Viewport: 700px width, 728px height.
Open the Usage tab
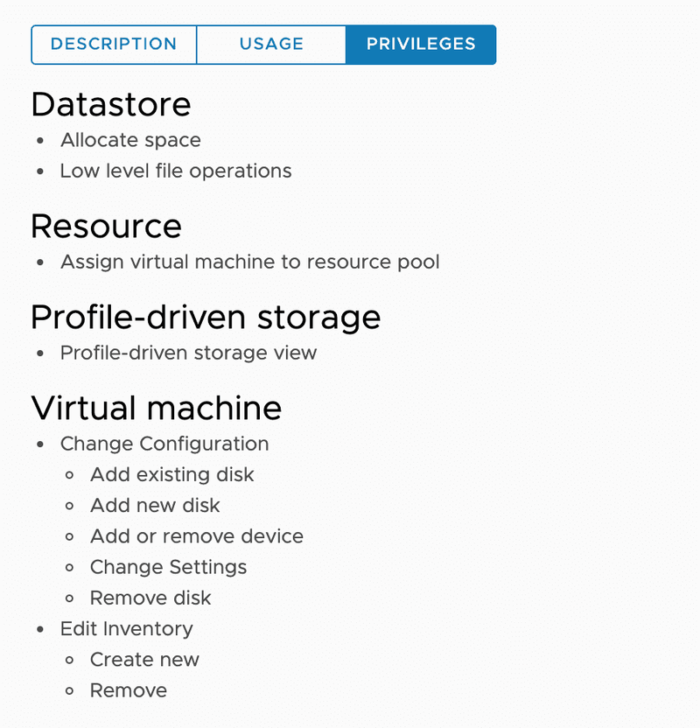tap(271, 45)
